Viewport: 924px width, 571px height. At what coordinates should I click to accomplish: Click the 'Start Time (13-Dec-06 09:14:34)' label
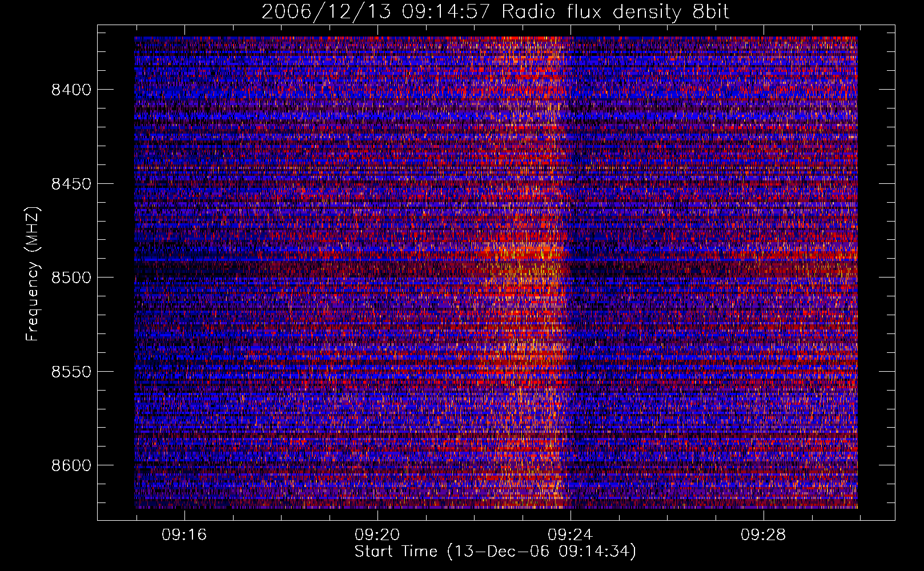pyautogui.click(x=495, y=552)
